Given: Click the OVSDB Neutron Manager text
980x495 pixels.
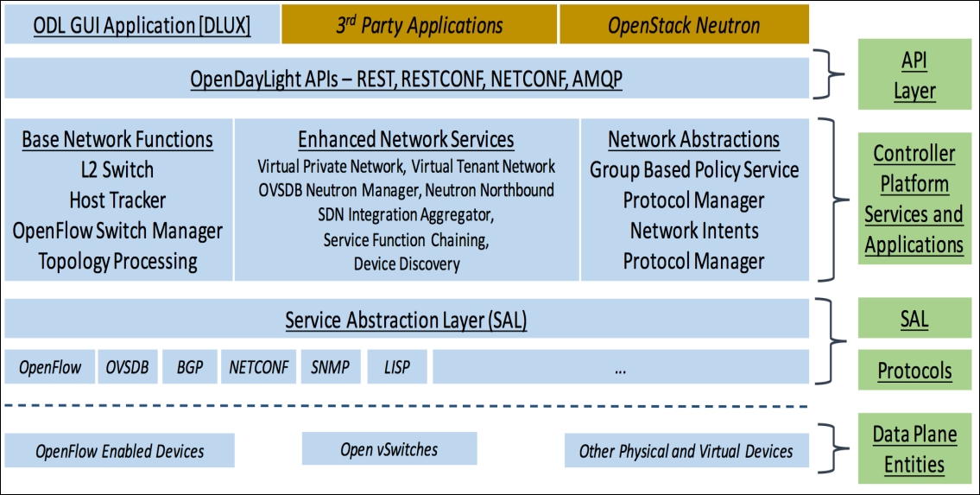Looking at the screenshot, I should pyautogui.click(x=338, y=190).
